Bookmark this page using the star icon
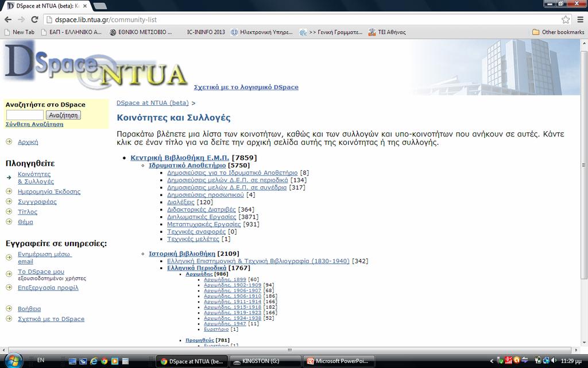588x368 pixels. click(x=566, y=20)
